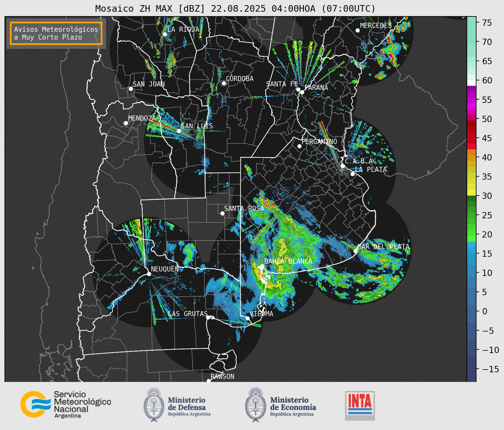Image resolution: width=504 pixels, height=430 pixels.
Task: Click the MAR DEL PLATA city marker dot
Action: [356, 251]
